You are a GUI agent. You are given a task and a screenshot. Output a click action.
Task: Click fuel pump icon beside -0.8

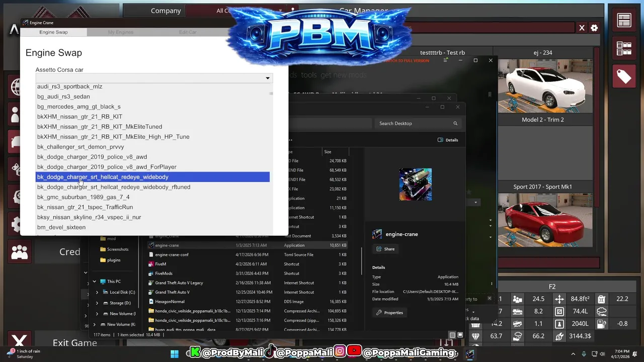point(601,324)
